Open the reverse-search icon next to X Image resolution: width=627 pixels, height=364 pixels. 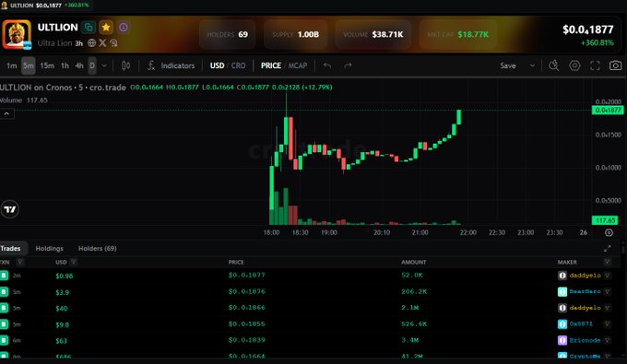[113, 42]
